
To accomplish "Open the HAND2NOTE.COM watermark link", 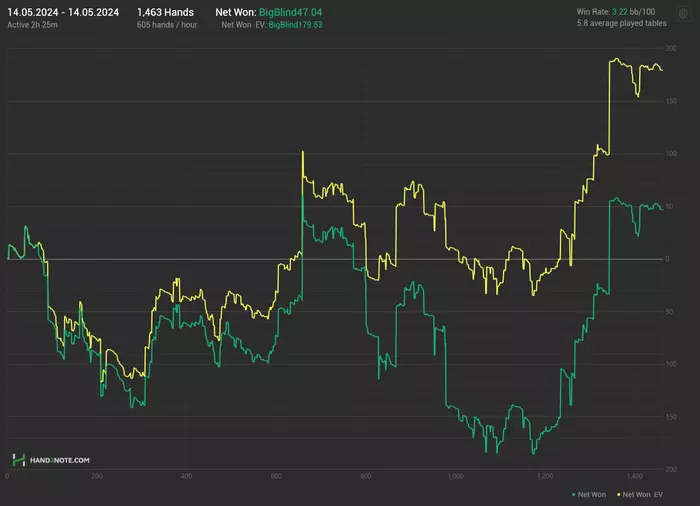I will tap(59, 460).
